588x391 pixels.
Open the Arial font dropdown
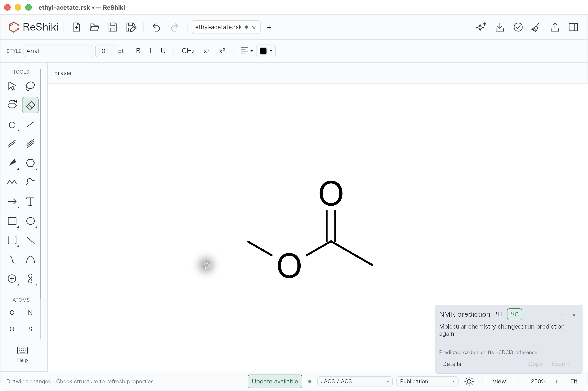pos(58,51)
